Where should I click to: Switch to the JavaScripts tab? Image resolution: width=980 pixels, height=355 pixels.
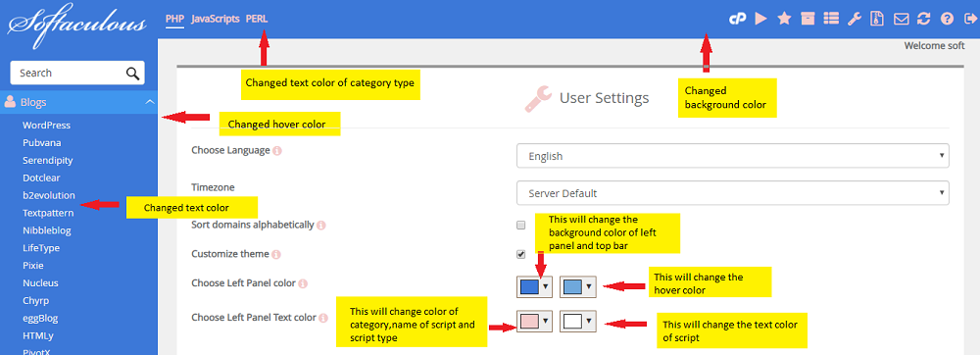pos(215,19)
